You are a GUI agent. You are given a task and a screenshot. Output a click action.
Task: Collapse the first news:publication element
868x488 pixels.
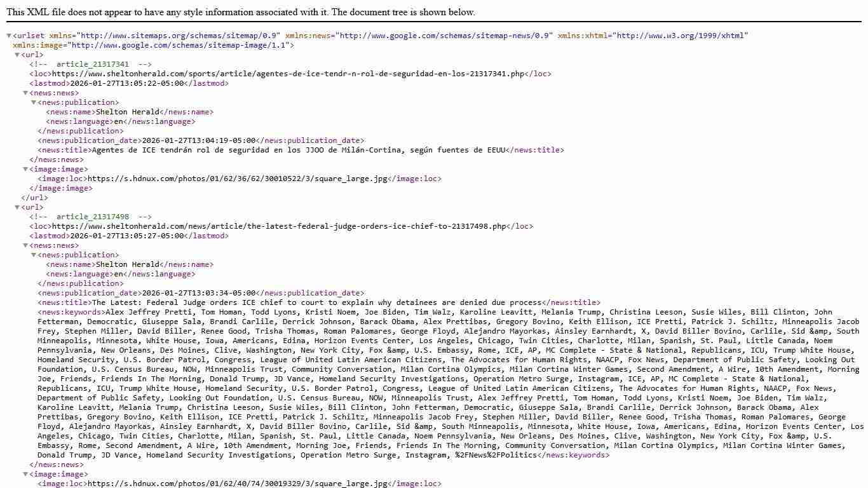point(32,102)
